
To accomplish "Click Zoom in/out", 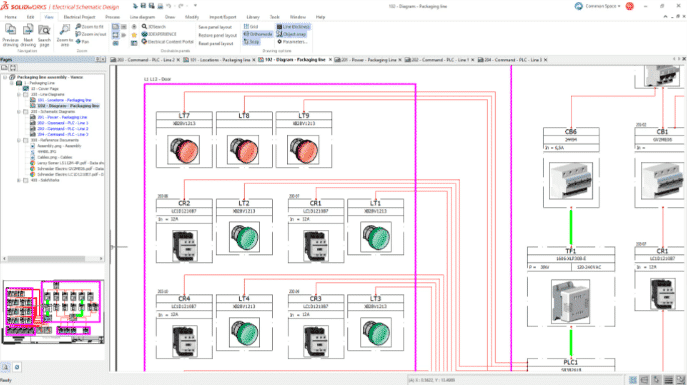I will (90, 34).
